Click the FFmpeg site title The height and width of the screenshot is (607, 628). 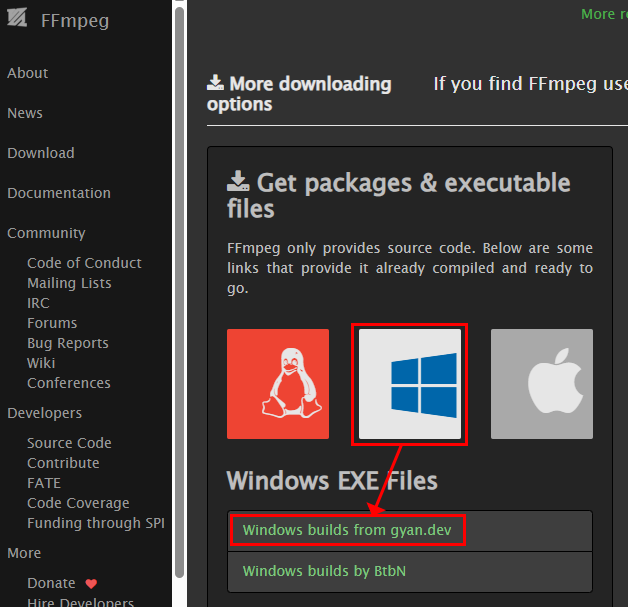coord(75,21)
